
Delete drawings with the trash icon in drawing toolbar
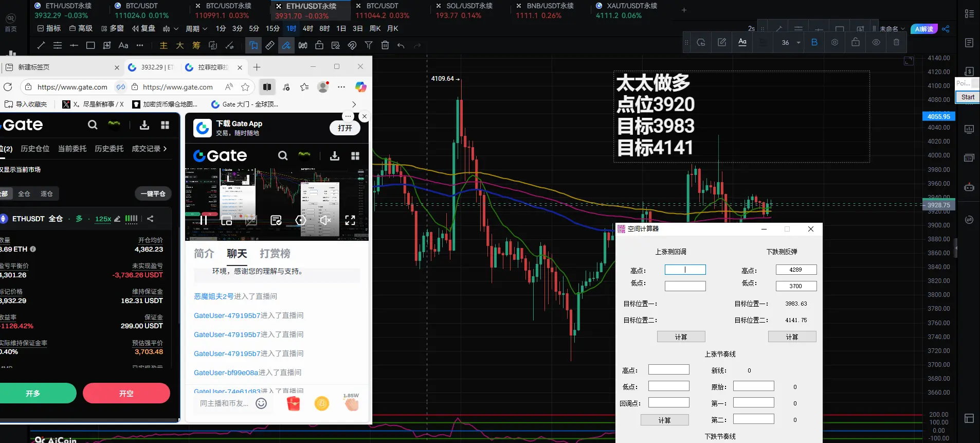[385, 45]
